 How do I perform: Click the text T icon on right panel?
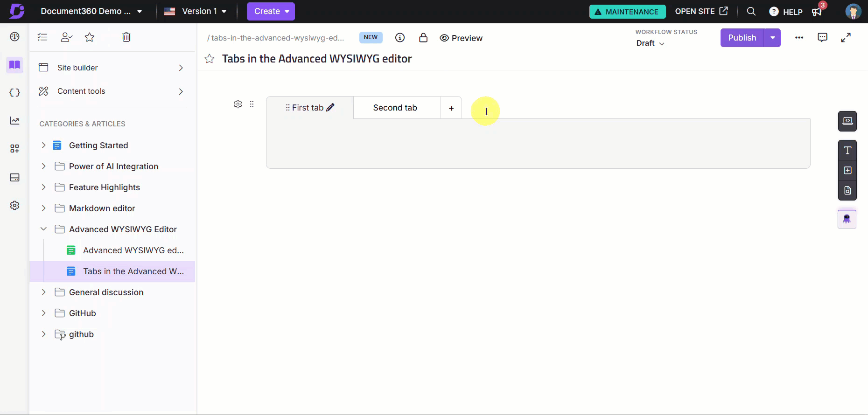[847, 150]
